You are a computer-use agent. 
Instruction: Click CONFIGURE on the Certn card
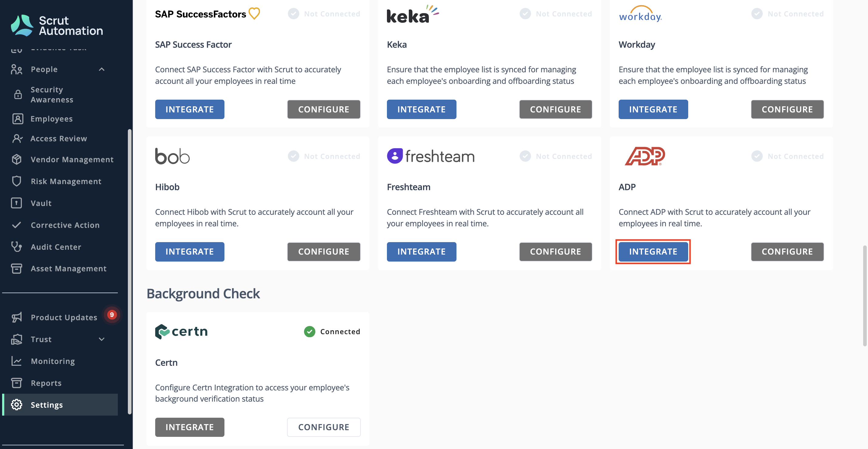coord(323,427)
